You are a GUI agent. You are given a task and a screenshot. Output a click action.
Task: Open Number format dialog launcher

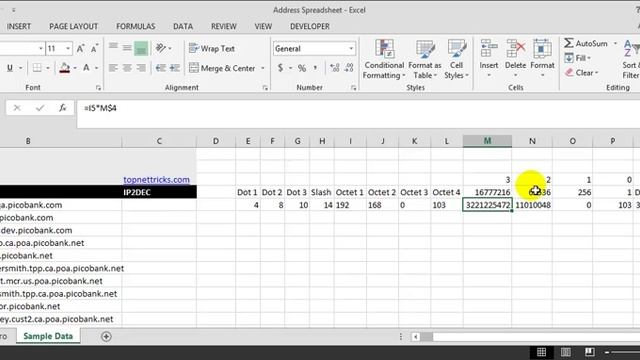click(353, 88)
